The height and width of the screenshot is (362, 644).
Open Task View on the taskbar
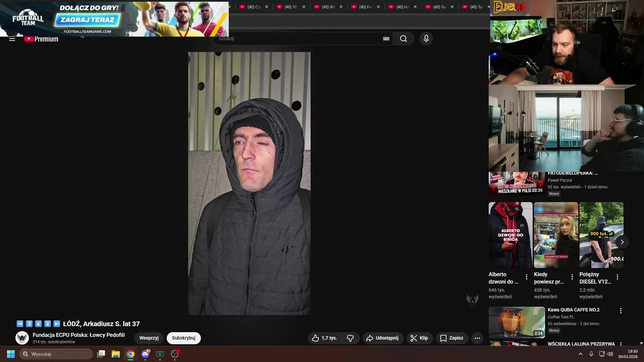(x=101, y=354)
